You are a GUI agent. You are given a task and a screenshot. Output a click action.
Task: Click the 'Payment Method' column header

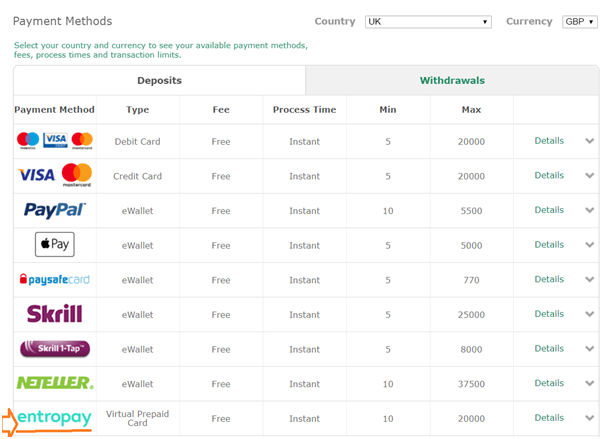(54, 110)
